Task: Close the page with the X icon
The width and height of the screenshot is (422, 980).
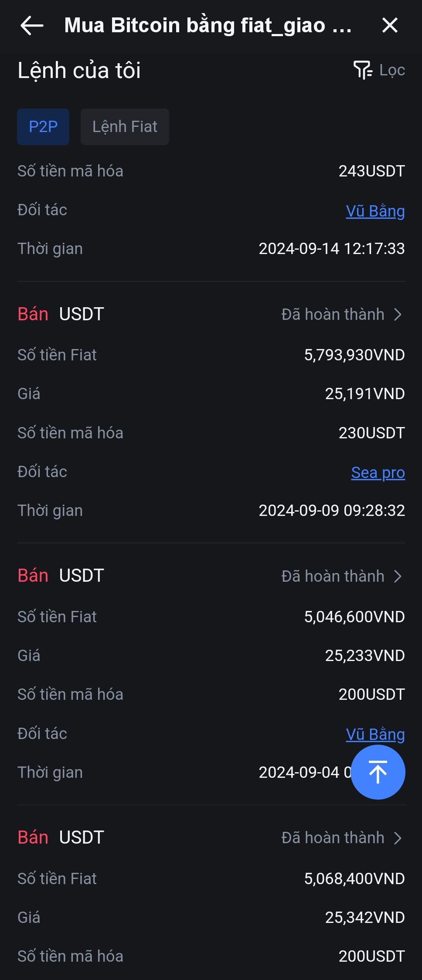Action: tap(390, 25)
